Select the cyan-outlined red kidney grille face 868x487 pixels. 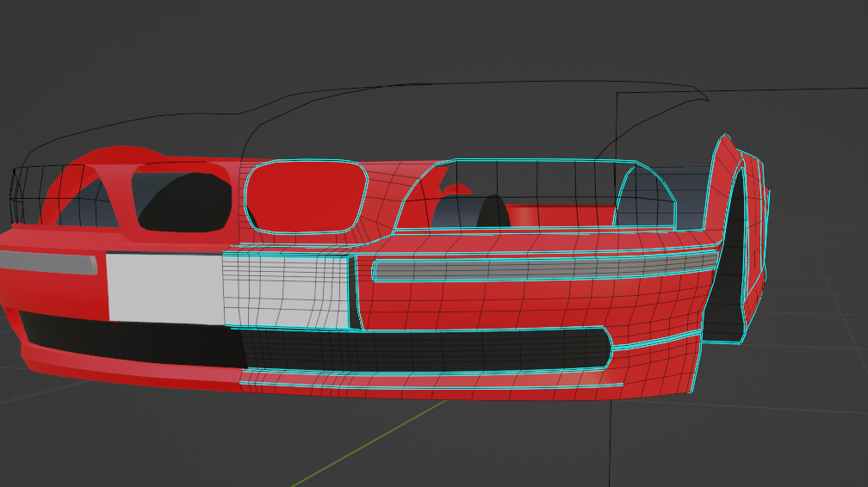pos(307,196)
